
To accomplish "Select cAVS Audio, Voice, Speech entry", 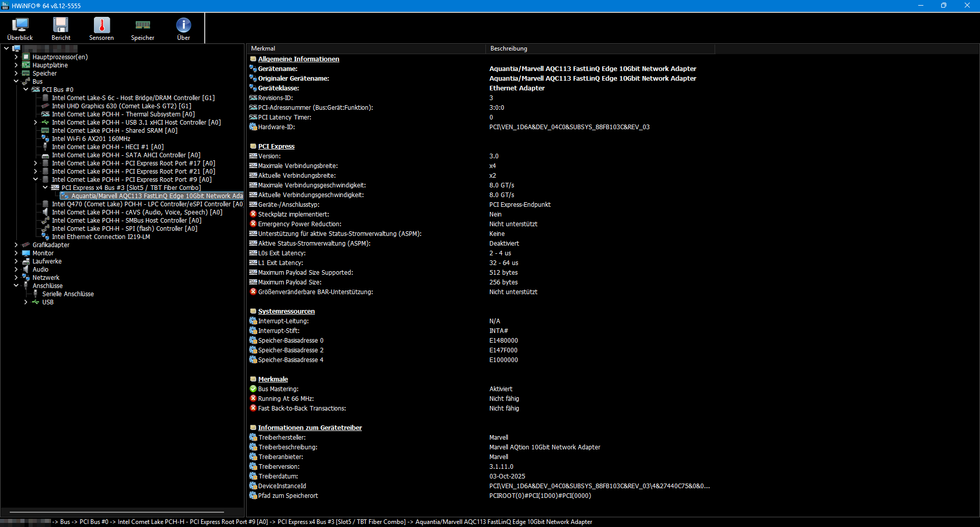I will (137, 212).
